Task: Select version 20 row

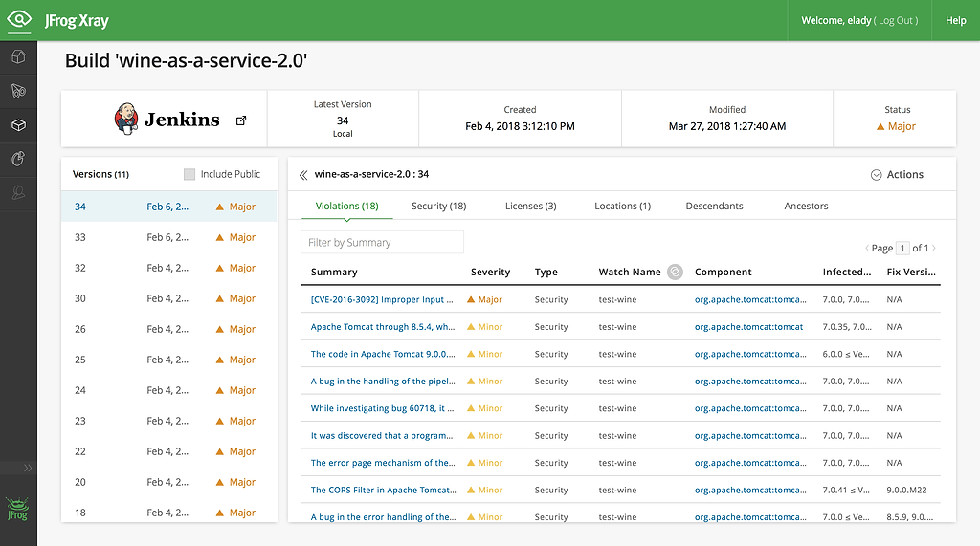Action: click(x=168, y=482)
